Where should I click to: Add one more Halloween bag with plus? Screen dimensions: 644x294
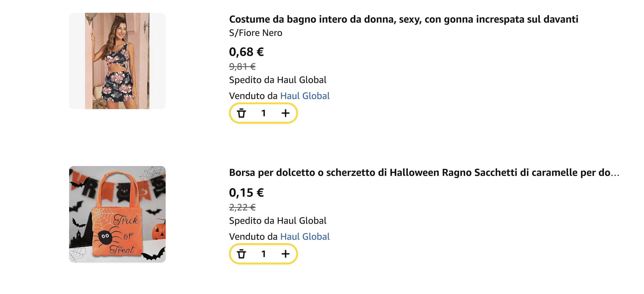tap(285, 254)
